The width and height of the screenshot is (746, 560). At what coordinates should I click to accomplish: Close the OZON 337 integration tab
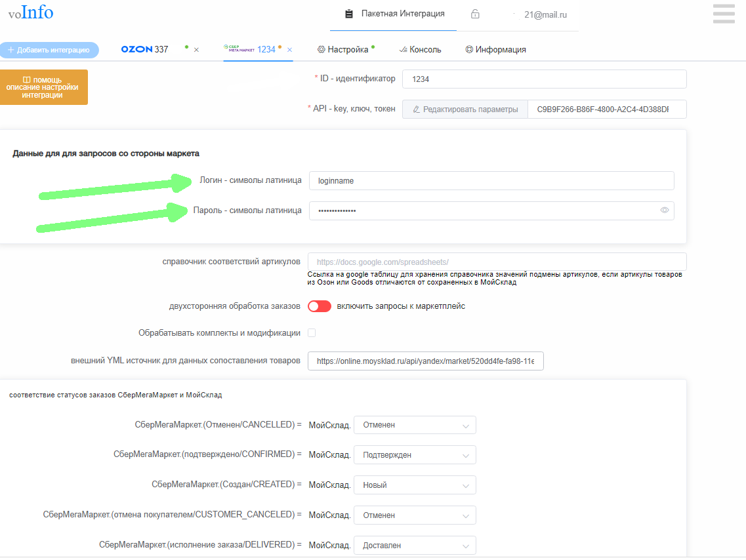[x=196, y=50]
